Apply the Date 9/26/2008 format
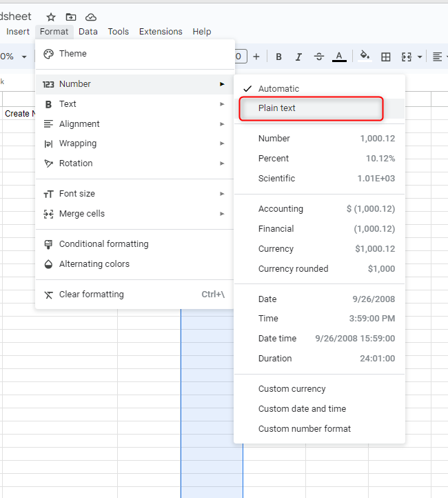Image resolution: width=448 pixels, height=498 pixels. 320,299
